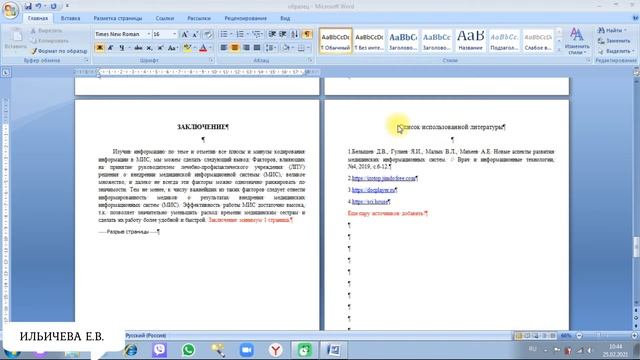Viewport: 640px width, 360px height.
Task: Click the Найти button
Action: (x=612, y=30)
